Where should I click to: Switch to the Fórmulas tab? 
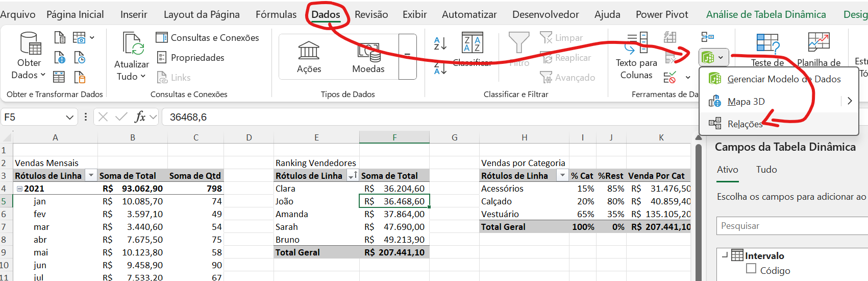[x=276, y=14]
